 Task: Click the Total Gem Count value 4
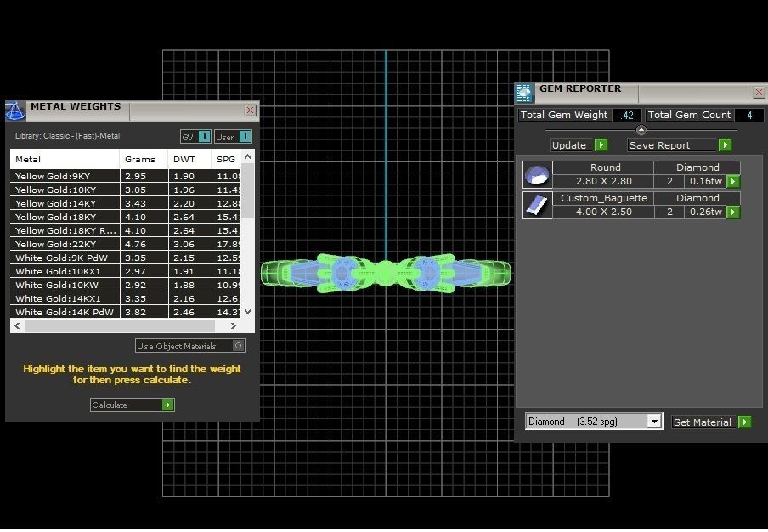(x=749, y=115)
